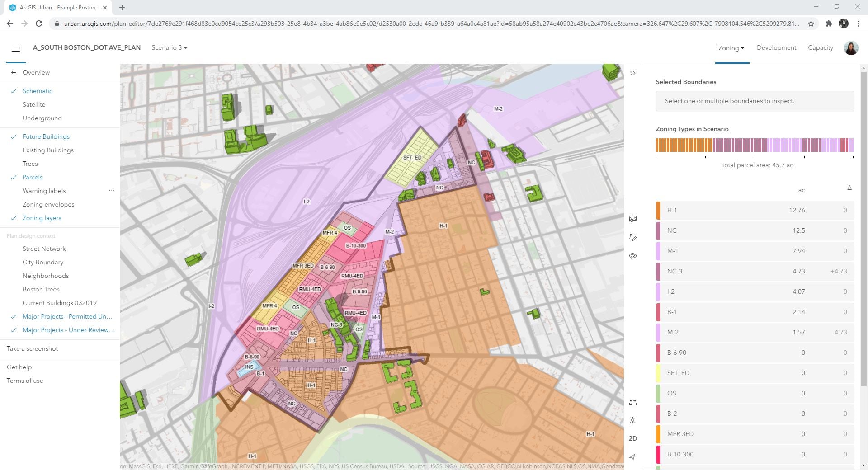Switch the map to 2D view

[633, 438]
